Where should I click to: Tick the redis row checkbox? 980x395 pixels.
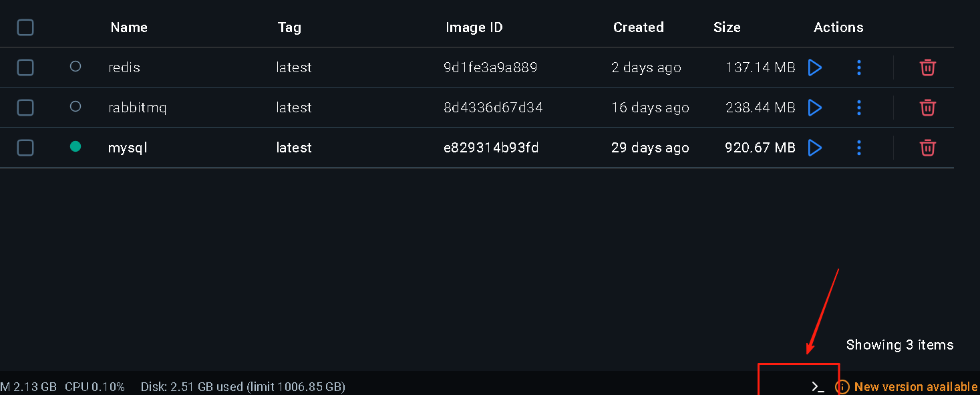(x=25, y=68)
